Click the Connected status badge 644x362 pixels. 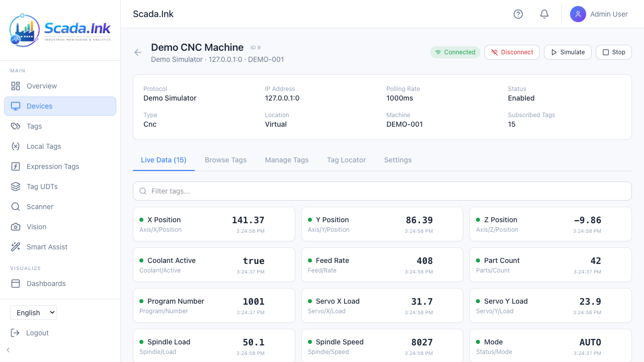point(455,52)
